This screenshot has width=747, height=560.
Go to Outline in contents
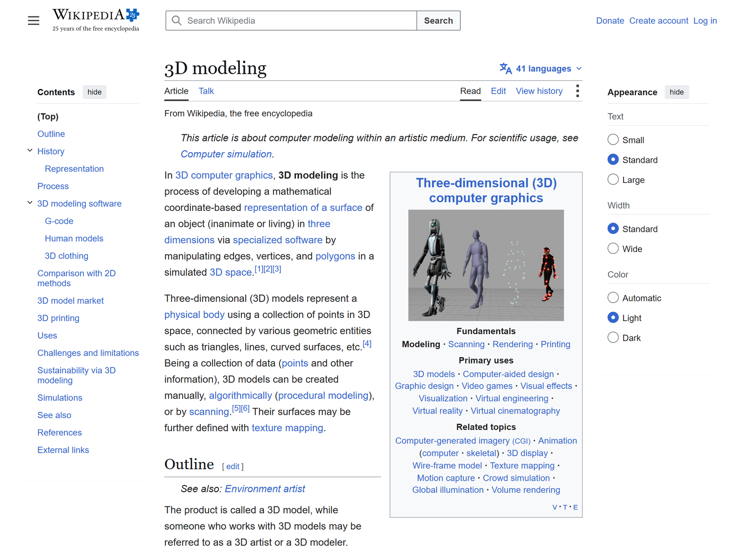pyautogui.click(x=51, y=134)
